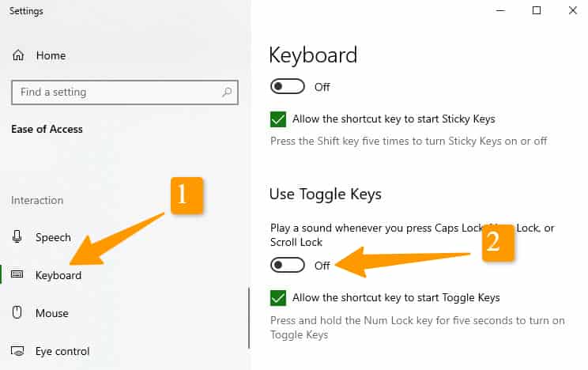Screen dimensions: 588x370
Task: Uncheck shortcut key to start Toggle Keys
Action: (278, 298)
